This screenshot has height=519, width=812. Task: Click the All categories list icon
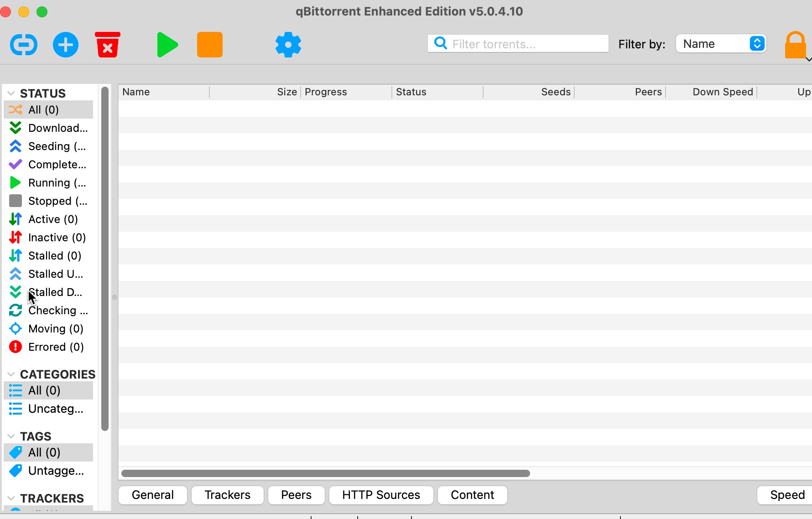point(16,390)
